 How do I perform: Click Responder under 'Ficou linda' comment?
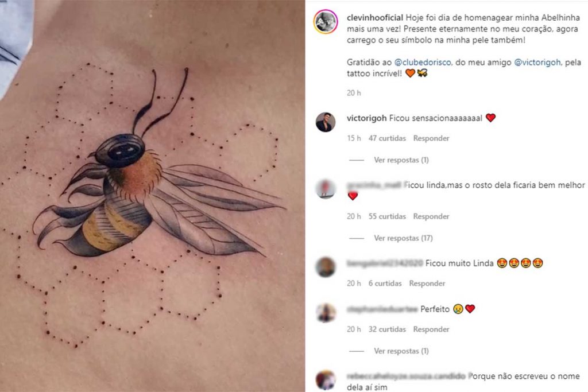(431, 216)
